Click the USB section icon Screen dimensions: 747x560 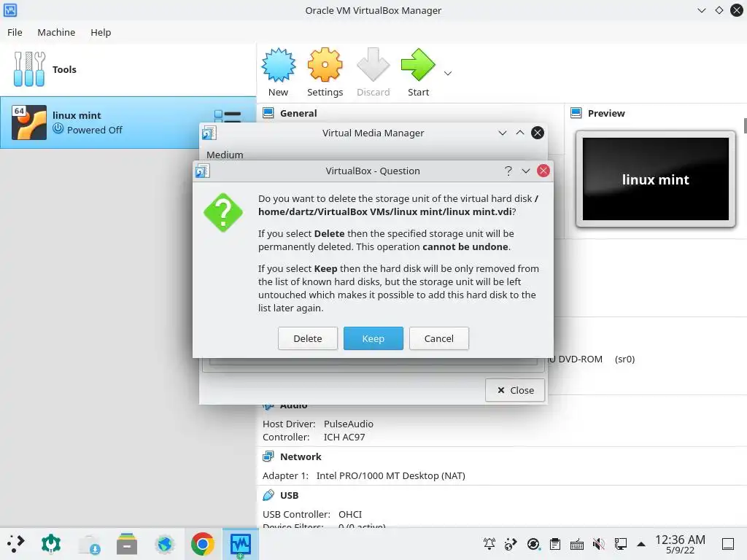pyautogui.click(x=268, y=495)
